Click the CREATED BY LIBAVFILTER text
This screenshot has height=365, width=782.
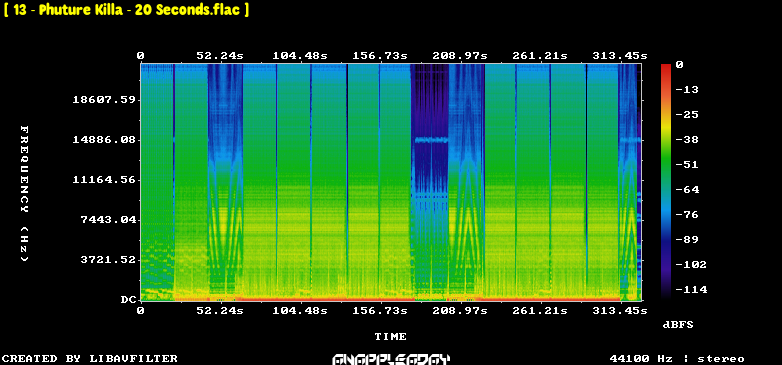click(90, 359)
